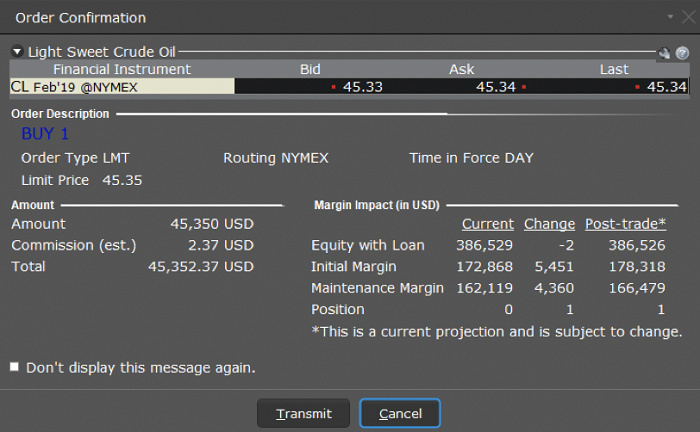Image resolution: width=700 pixels, height=432 pixels.
Task: Select the Ask column header
Action: [462, 69]
